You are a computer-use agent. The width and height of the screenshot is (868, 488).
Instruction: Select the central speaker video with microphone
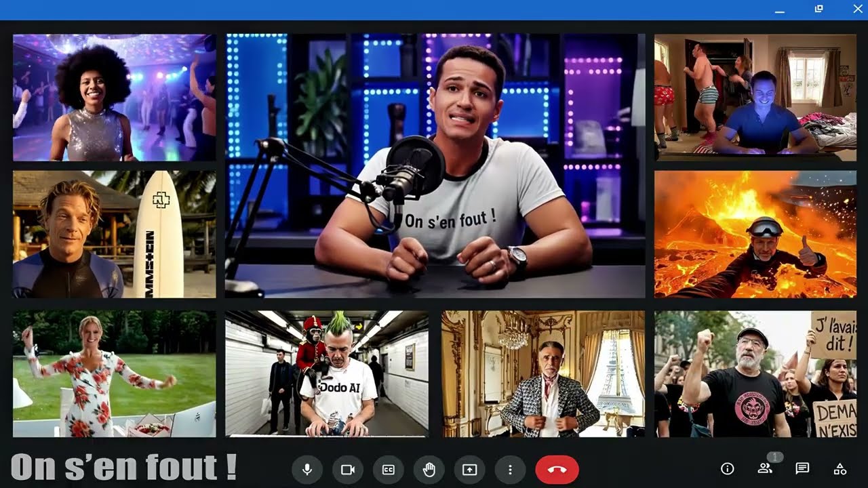pos(435,166)
